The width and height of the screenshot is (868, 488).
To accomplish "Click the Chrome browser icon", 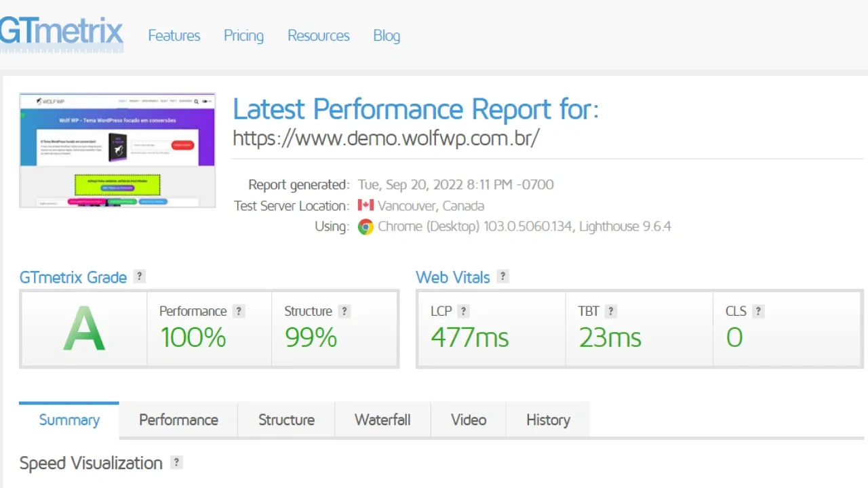I will [366, 227].
